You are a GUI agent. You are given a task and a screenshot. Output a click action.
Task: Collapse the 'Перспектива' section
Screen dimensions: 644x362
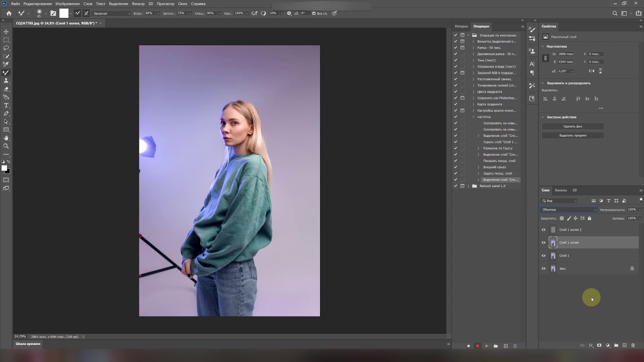click(543, 46)
